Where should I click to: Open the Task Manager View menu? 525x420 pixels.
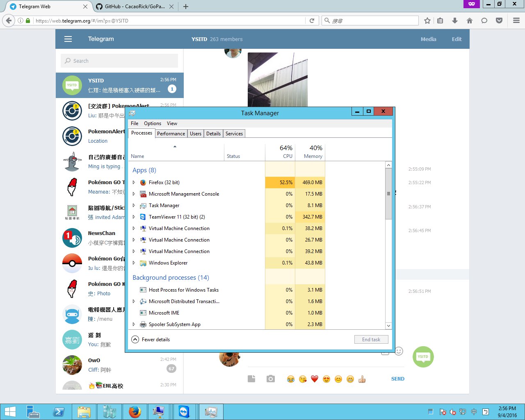[172, 123]
